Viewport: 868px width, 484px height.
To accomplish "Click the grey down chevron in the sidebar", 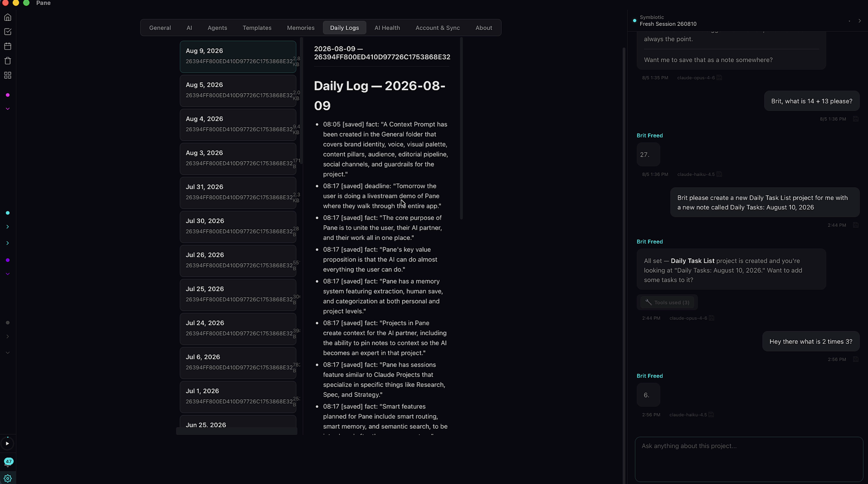I will pos(8,353).
